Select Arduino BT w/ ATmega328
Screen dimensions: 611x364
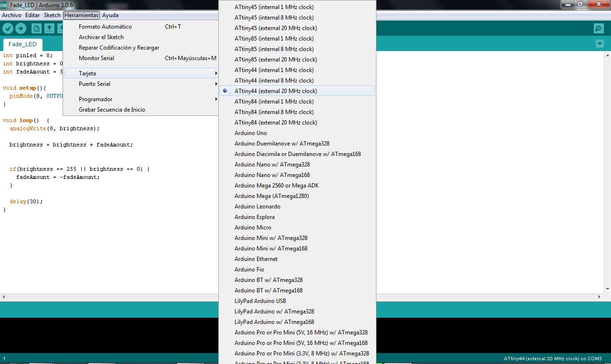tap(297, 280)
